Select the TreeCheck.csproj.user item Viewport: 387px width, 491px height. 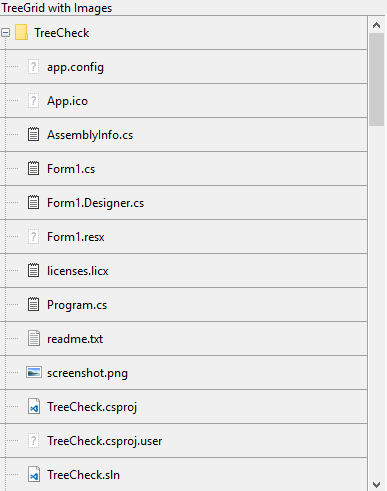click(104, 441)
